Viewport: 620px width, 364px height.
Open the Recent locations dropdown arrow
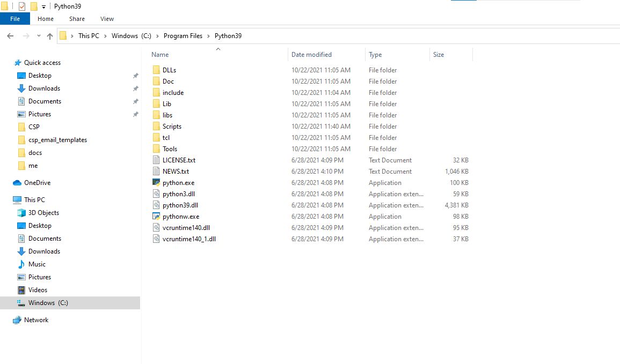(x=39, y=36)
